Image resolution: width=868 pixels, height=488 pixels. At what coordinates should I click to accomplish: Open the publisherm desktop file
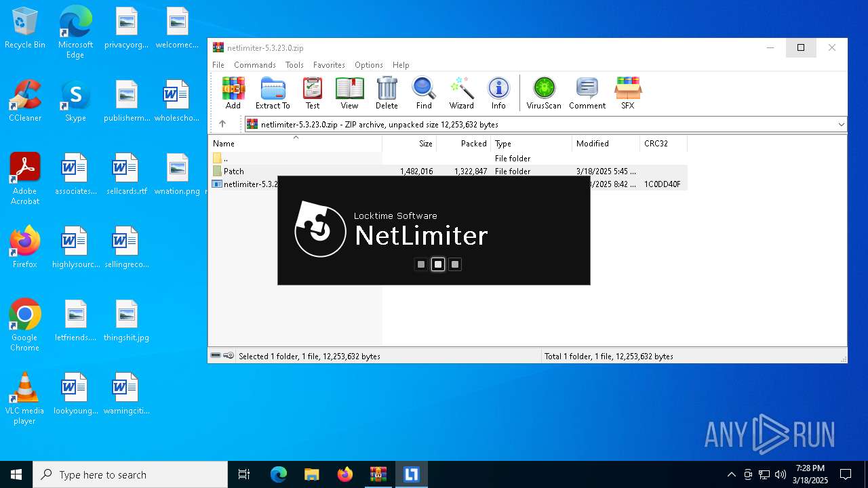coord(126,101)
